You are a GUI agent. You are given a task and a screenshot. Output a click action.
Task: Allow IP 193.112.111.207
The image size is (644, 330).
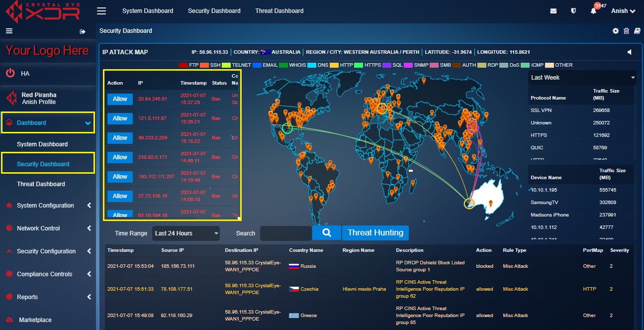click(120, 177)
